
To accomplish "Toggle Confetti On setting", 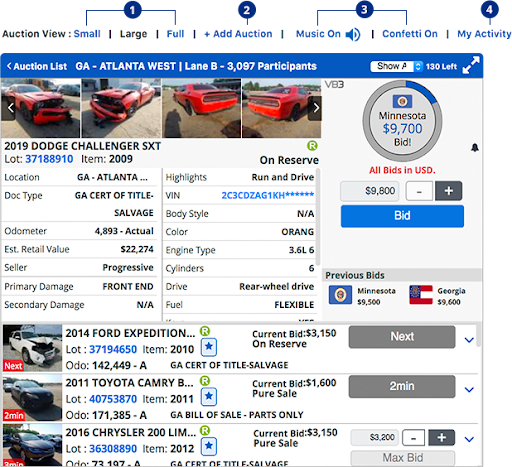I will [410, 34].
